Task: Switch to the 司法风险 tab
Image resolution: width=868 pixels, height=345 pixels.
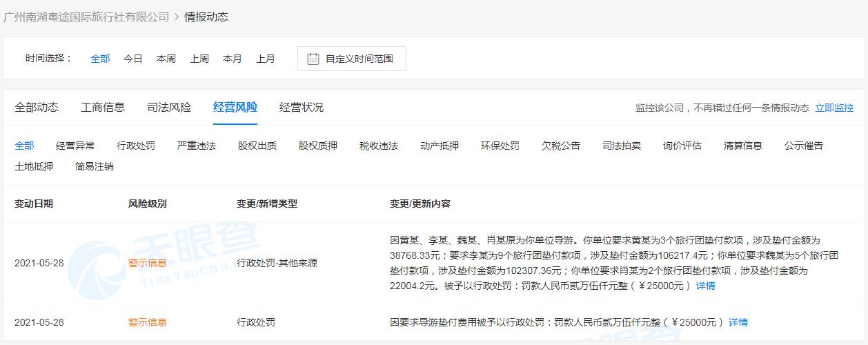Action: (x=169, y=107)
